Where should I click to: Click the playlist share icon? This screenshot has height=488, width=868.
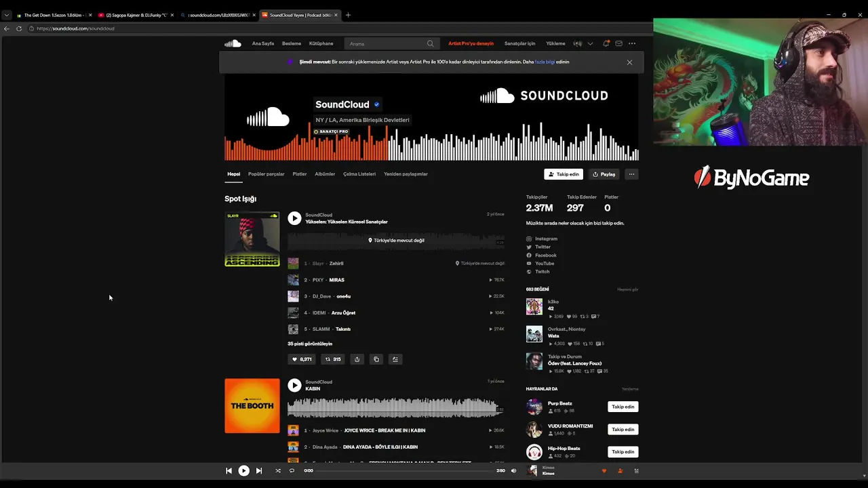pyautogui.click(x=357, y=359)
